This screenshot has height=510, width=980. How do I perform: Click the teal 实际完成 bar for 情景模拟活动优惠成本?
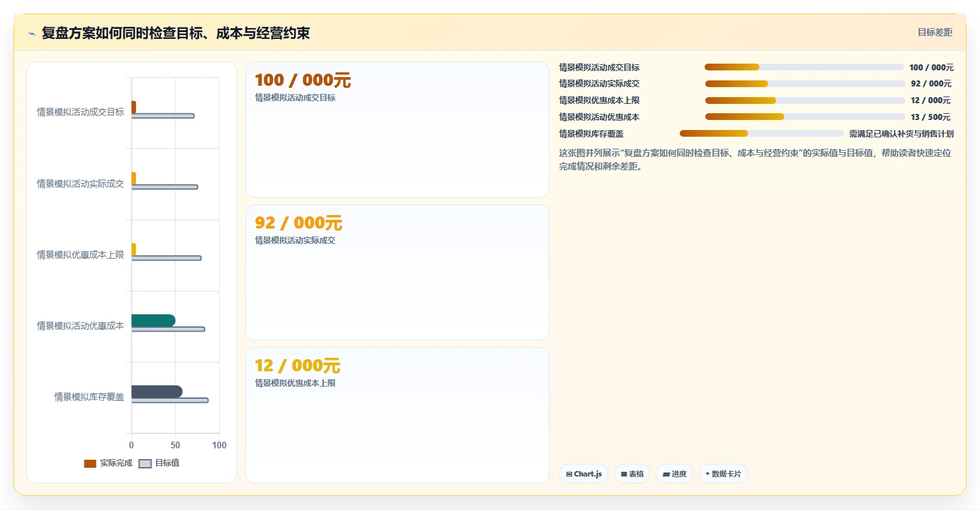tap(154, 320)
